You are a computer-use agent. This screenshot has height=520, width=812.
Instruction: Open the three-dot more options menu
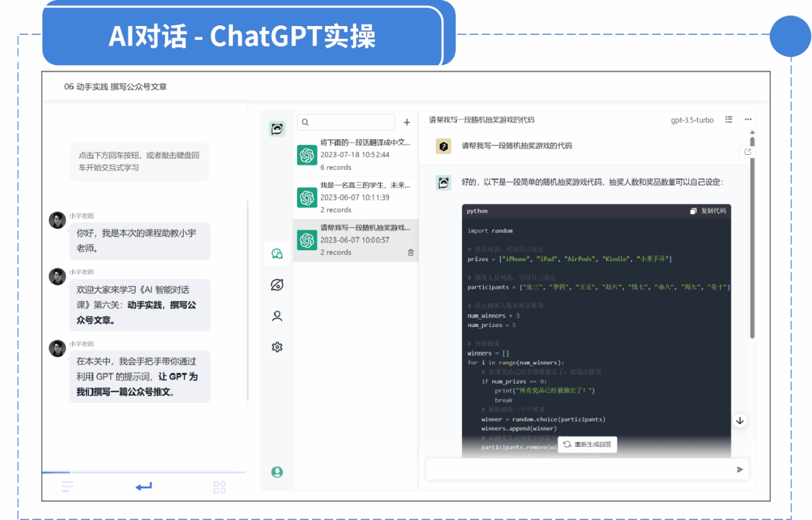tap(748, 119)
